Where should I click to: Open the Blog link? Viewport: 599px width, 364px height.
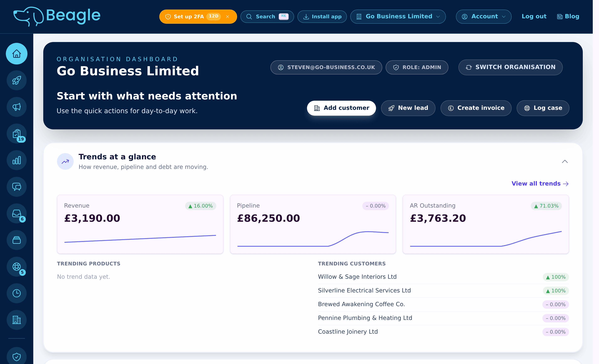pyautogui.click(x=568, y=16)
